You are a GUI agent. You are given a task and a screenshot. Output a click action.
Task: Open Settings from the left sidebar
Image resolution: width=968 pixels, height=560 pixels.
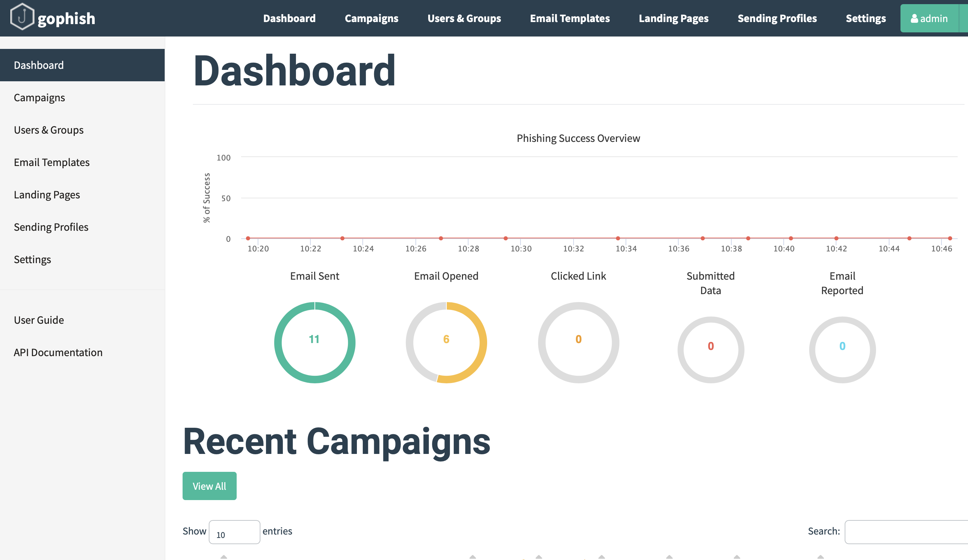pyautogui.click(x=32, y=259)
